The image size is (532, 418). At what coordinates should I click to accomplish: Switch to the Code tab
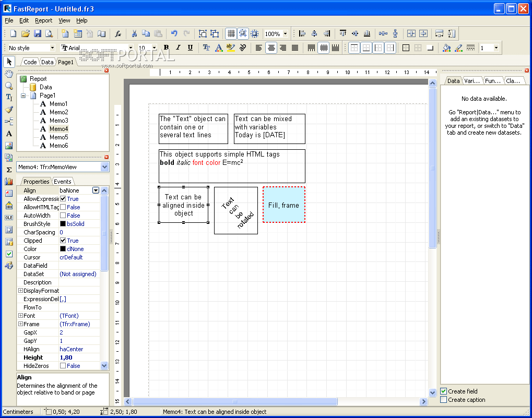[30, 62]
